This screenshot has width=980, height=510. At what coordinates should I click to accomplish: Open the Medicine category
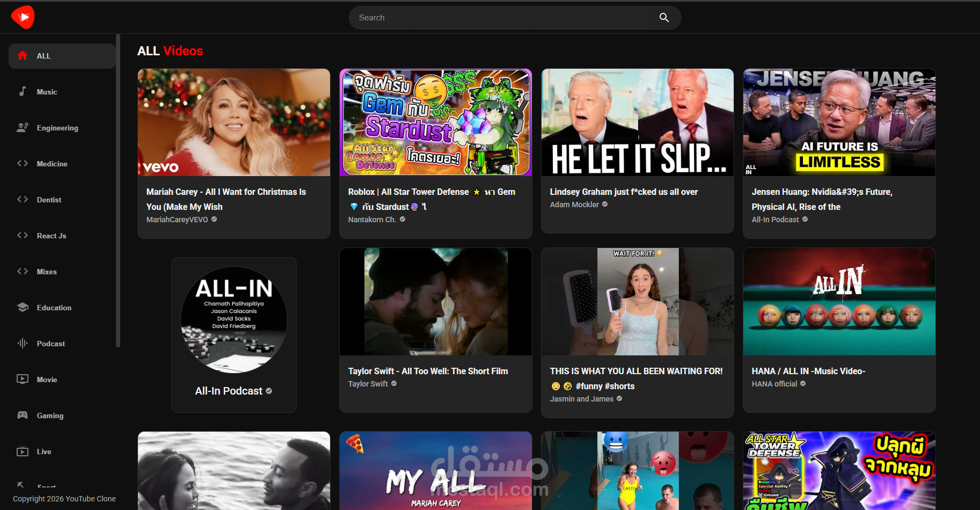click(x=62, y=164)
